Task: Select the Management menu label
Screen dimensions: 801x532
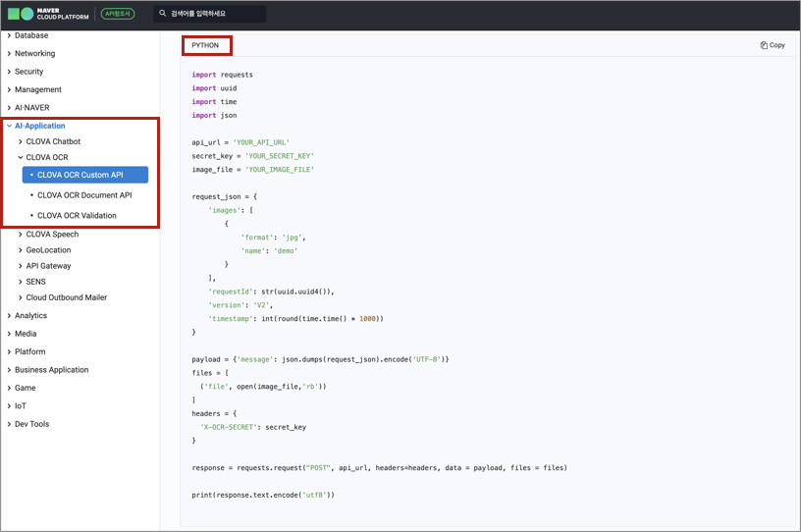Action: (x=38, y=89)
